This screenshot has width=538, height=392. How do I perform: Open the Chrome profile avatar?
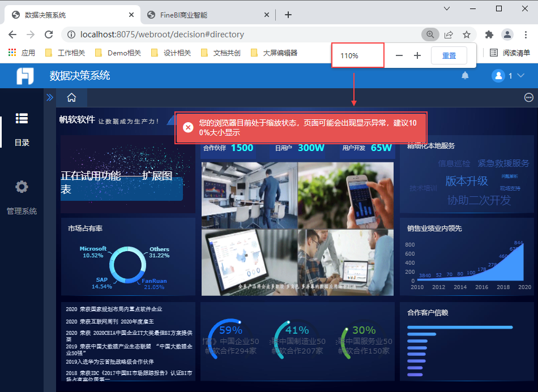[x=507, y=35]
